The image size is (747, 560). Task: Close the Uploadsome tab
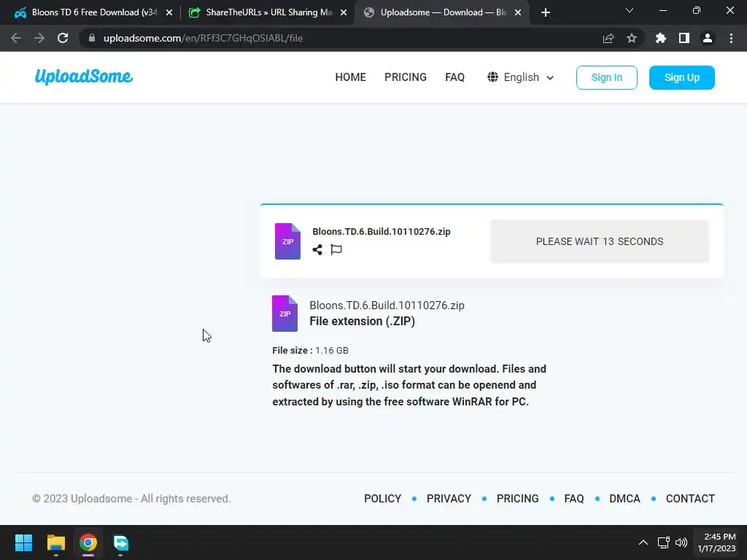(518, 12)
